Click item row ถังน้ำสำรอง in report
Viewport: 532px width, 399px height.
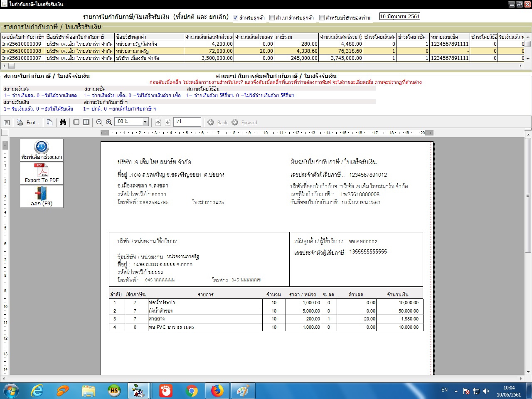266,311
